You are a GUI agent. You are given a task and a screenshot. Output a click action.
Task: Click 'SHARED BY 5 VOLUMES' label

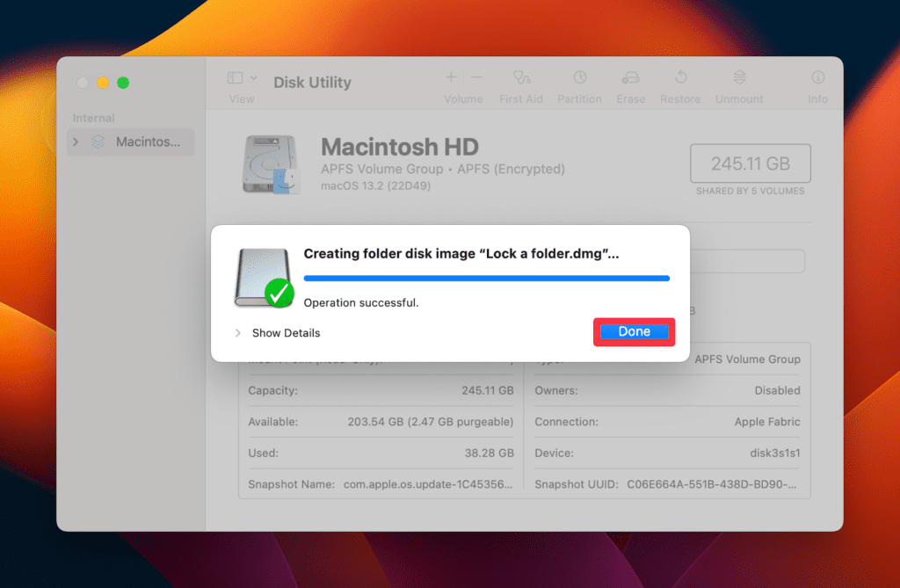[x=751, y=192]
